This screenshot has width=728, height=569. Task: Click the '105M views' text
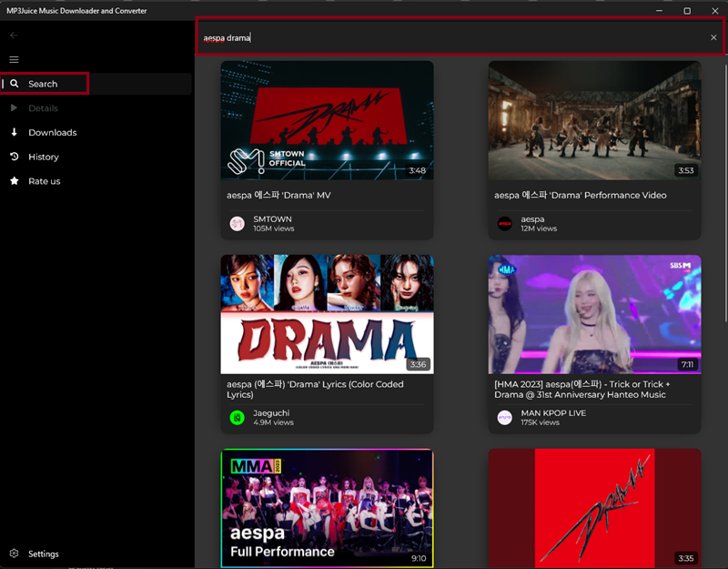274,229
